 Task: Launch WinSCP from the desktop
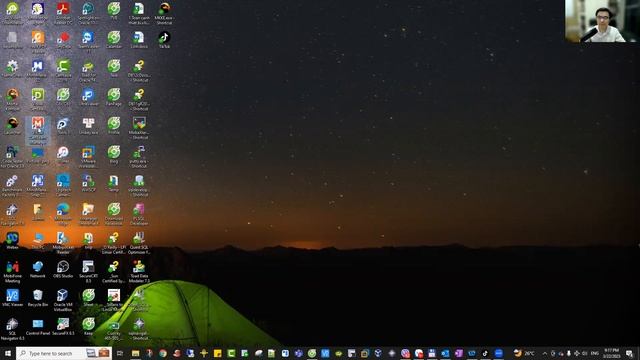pyautogui.click(x=88, y=183)
